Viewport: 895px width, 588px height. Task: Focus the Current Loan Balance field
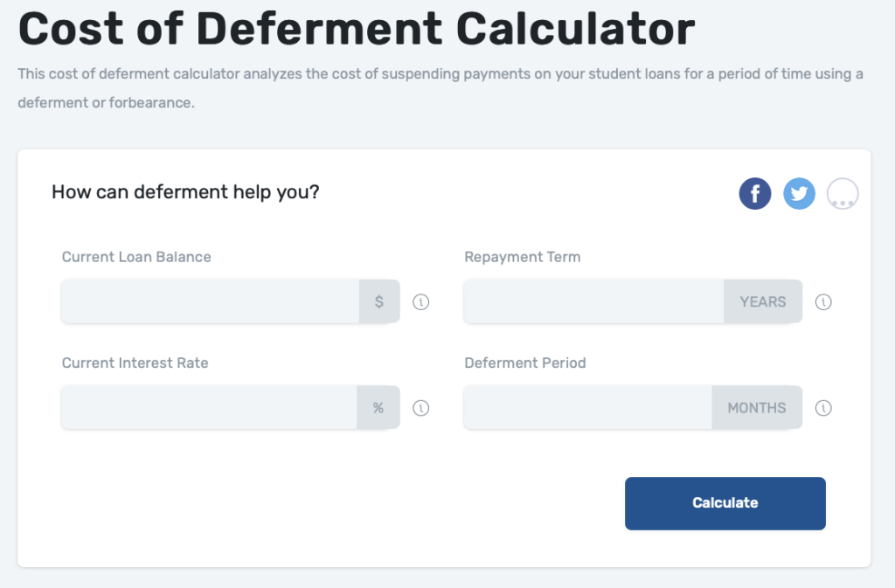[211, 301]
